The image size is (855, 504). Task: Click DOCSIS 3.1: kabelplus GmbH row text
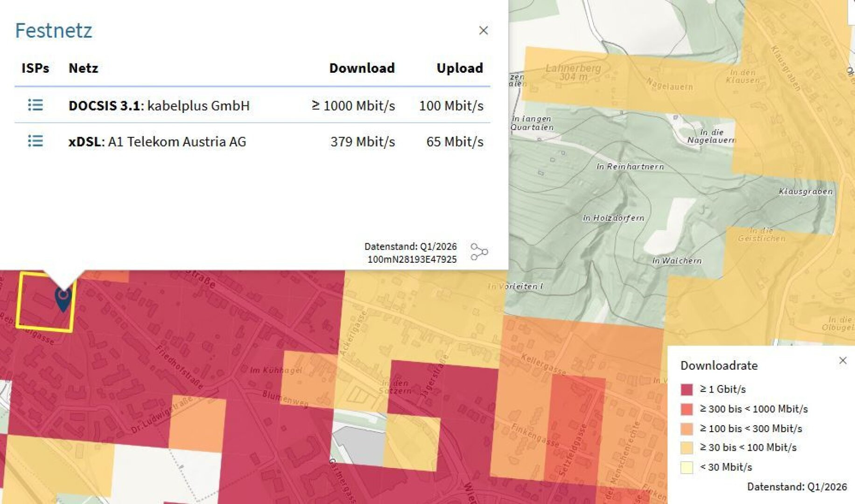(159, 105)
